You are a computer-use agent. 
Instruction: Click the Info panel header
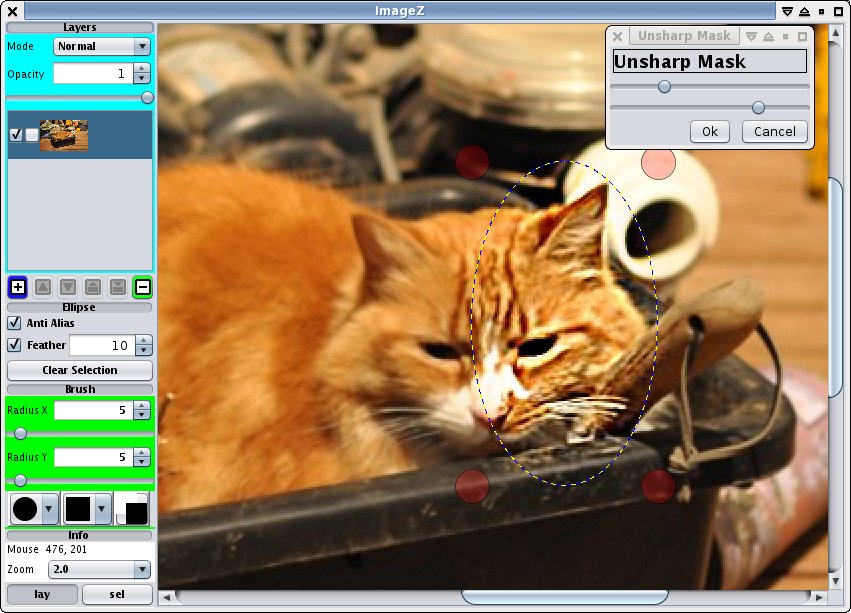[79, 535]
